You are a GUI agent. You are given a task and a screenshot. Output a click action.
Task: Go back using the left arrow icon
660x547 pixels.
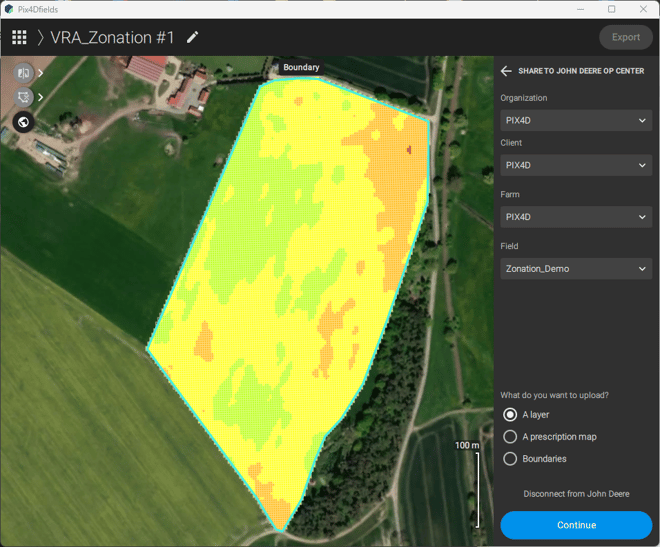(x=506, y=71)
